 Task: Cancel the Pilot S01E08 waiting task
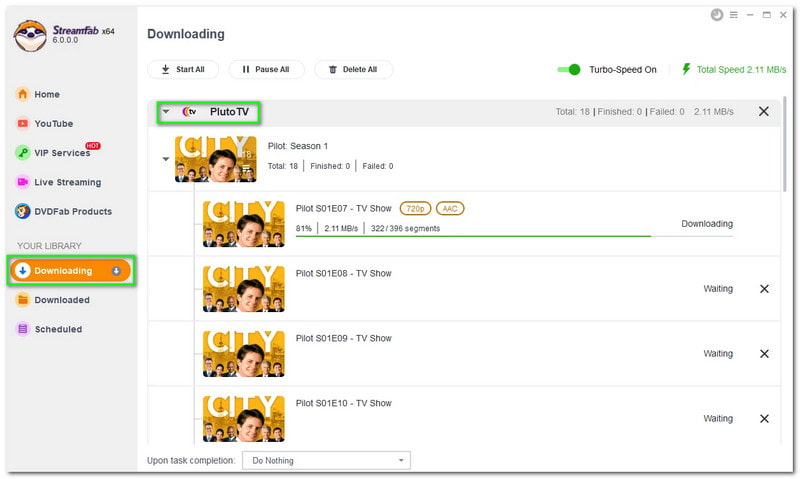coord(764,289)
